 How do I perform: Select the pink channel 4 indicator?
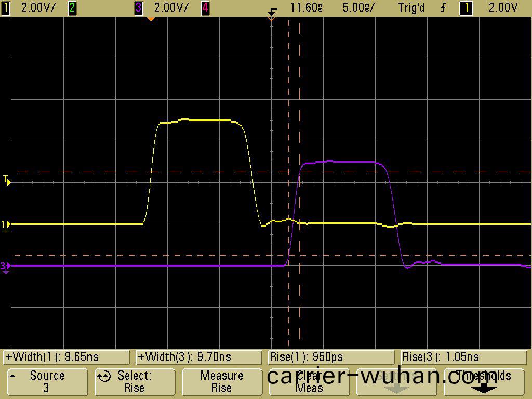[205, 8]
